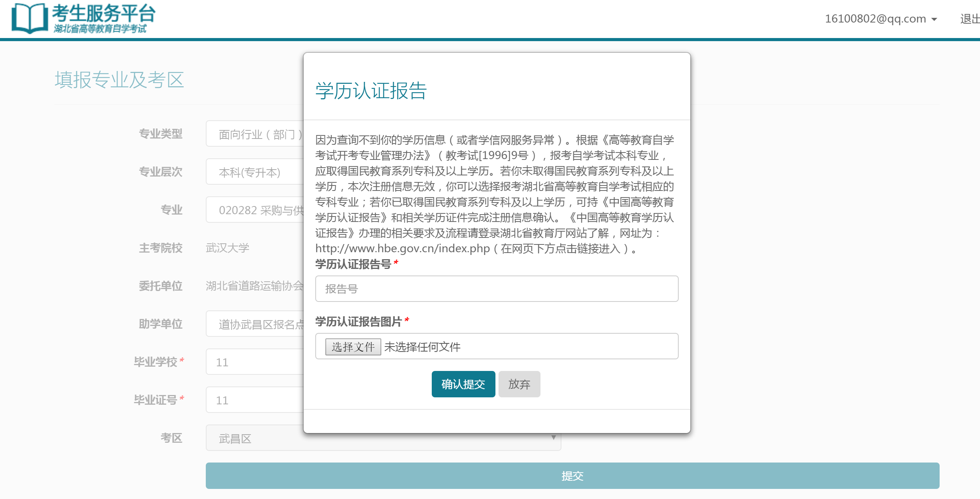
Task: Open the 专业 020282 采购 dropdown
Action: tap(254, 210)
